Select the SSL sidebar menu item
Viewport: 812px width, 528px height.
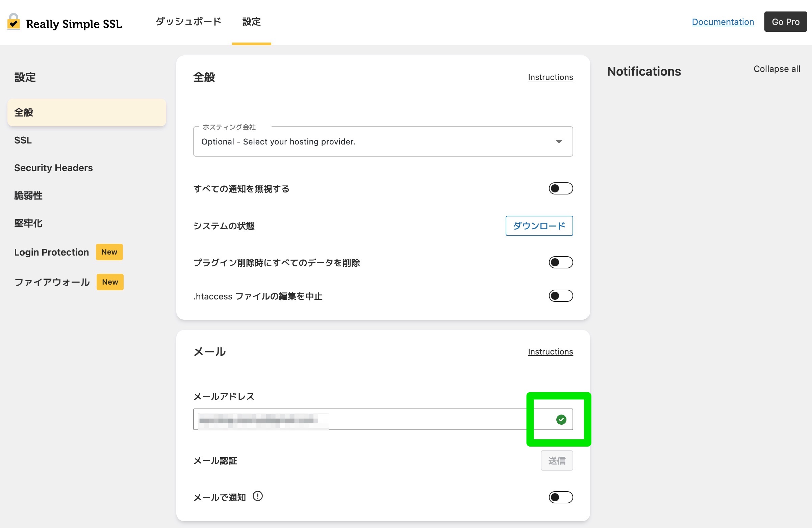[x=22, y=140]
